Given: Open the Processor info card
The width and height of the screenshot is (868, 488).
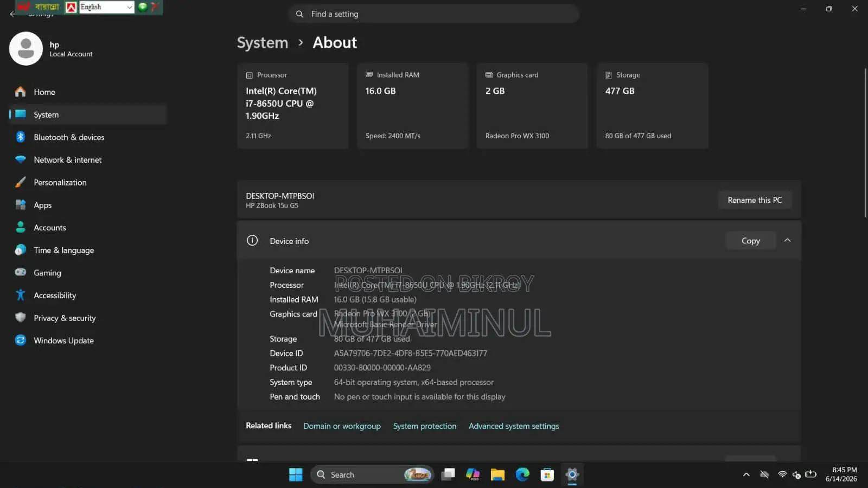Looking at the screenshot, I should pos(293,106).
